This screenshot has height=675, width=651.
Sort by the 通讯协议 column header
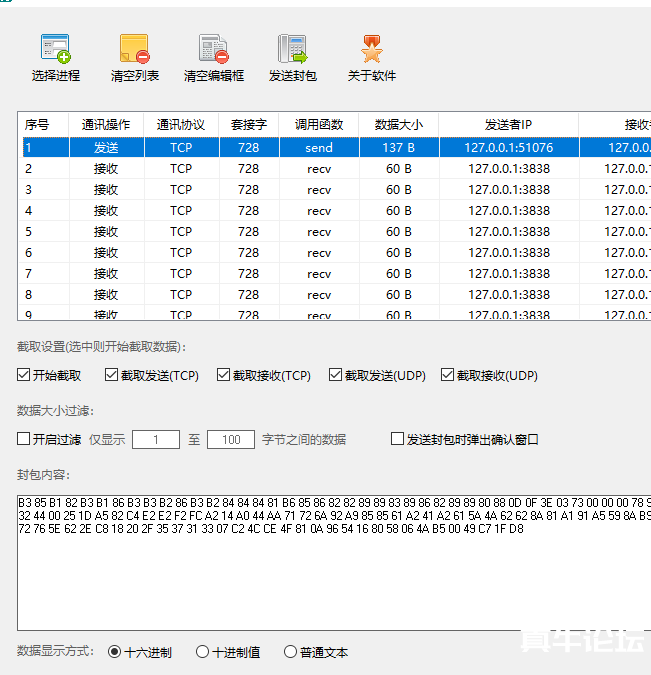tap(181, 124)
